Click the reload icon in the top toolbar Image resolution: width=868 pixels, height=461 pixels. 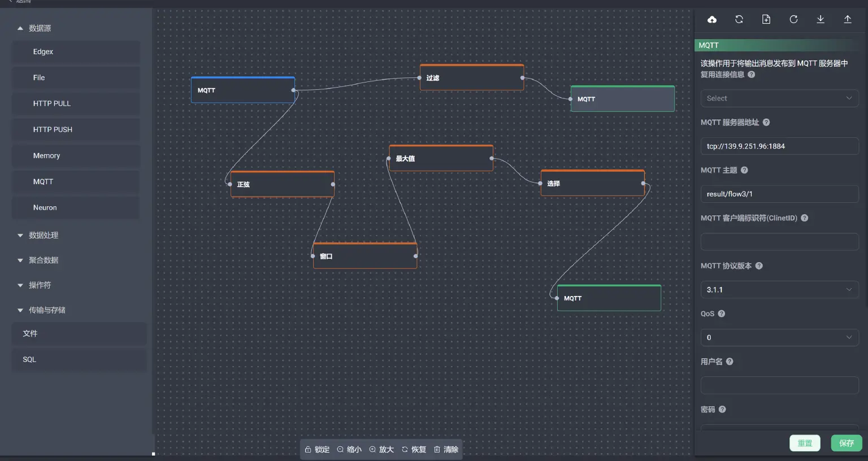[x=793, y=19]
